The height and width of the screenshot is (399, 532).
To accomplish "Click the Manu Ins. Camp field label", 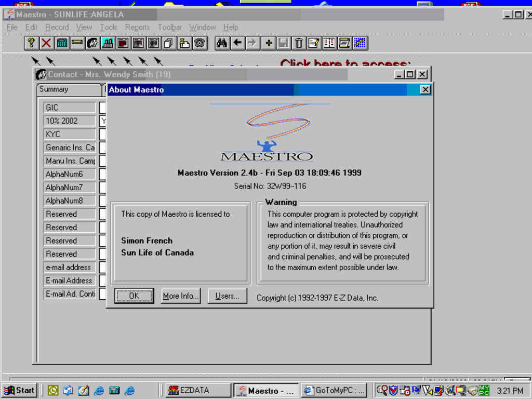I will [70, 161].
